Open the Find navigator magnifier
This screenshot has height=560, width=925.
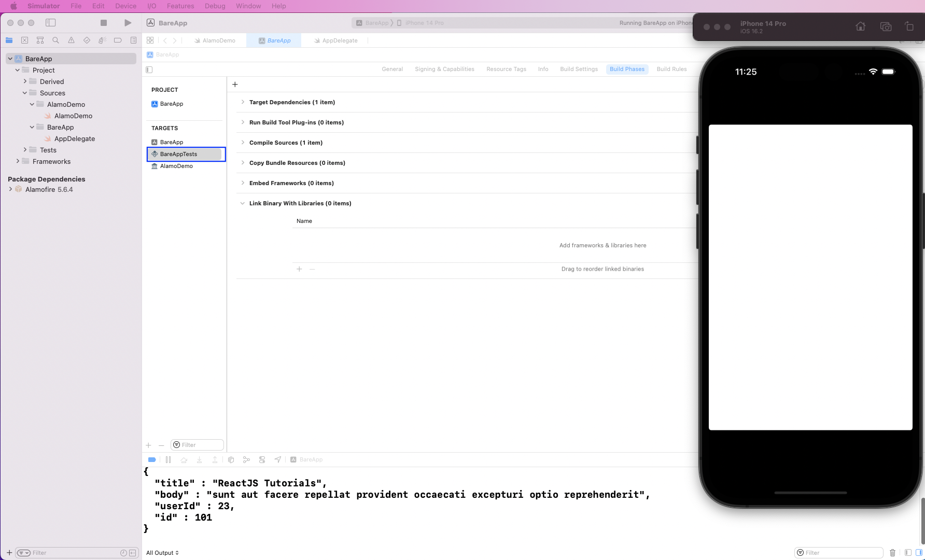pyautogui.click(x=55, y=40)
